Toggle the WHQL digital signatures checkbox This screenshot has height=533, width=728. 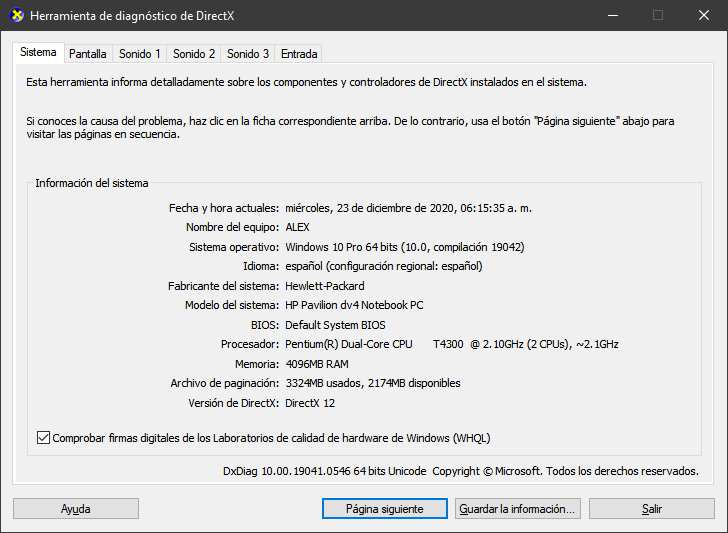[x=43, y=437]
